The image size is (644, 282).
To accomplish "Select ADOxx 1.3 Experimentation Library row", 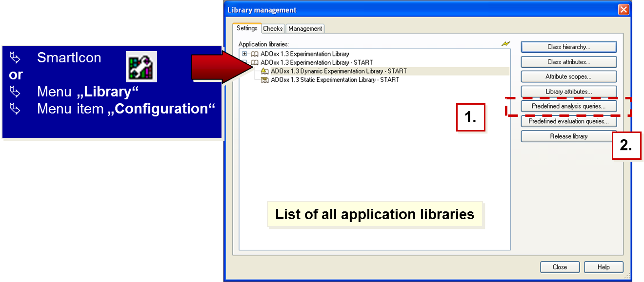I will [x=305, y=54].
